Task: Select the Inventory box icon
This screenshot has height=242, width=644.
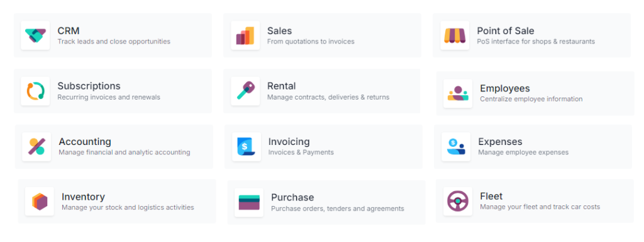Action: pyautogui.click(x=40, y=201)
